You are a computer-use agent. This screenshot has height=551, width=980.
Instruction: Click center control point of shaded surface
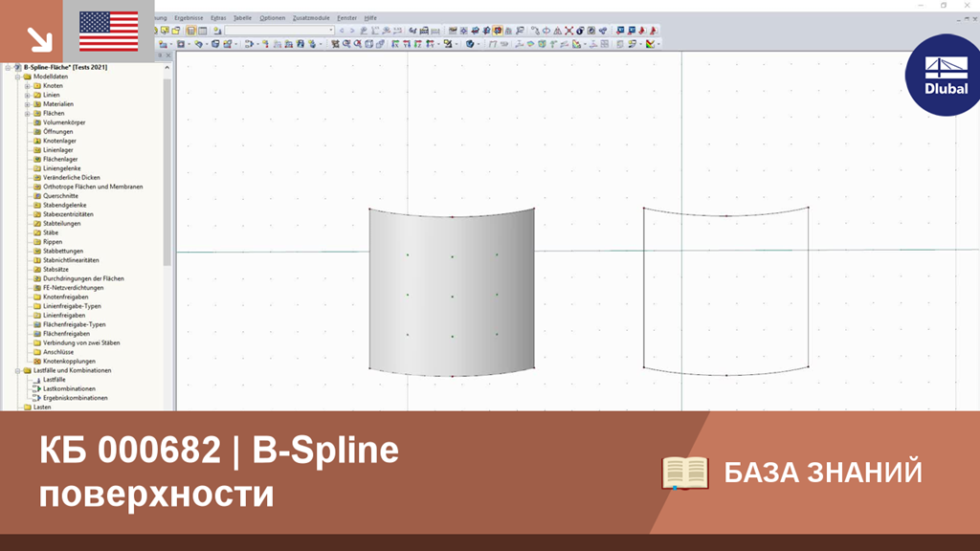tap(453, 297)
